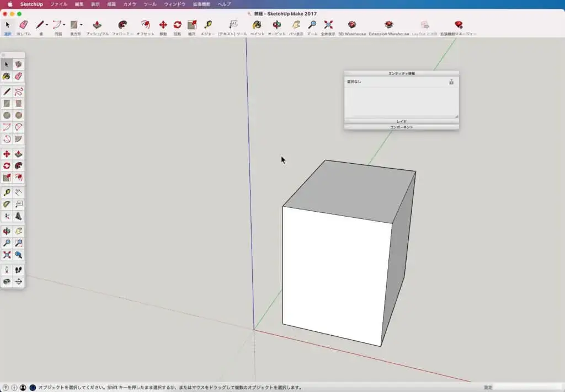
Task: Open the SketchUp application menu
Action: tap(31, 4)
